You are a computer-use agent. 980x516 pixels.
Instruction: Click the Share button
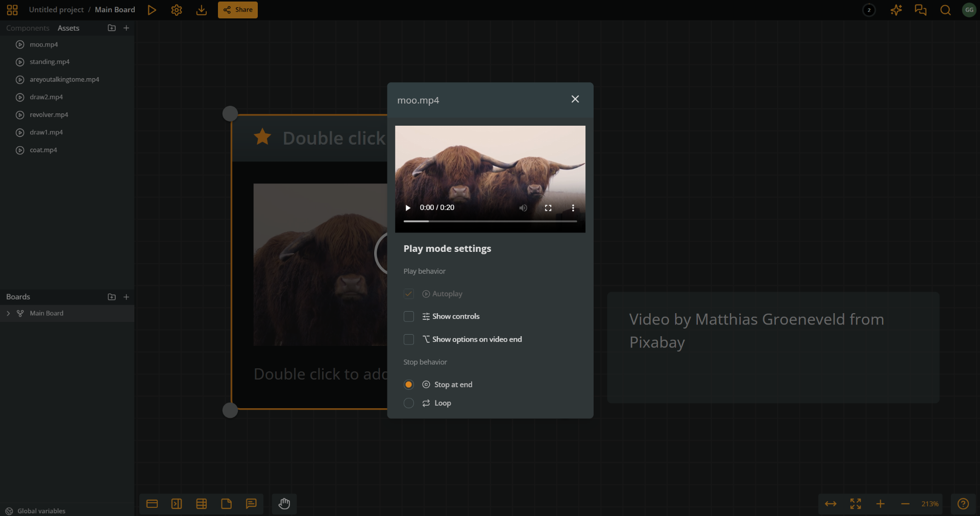238,10
